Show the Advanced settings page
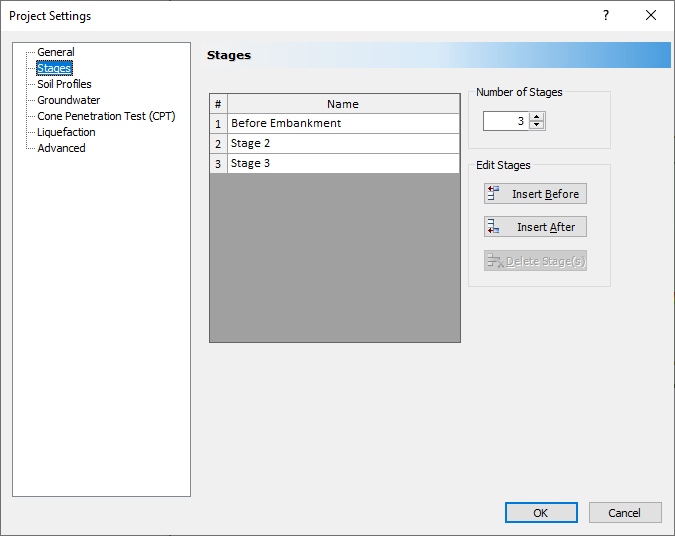The width and height of the screenshot is (675, 536). (x=61, y=148)
